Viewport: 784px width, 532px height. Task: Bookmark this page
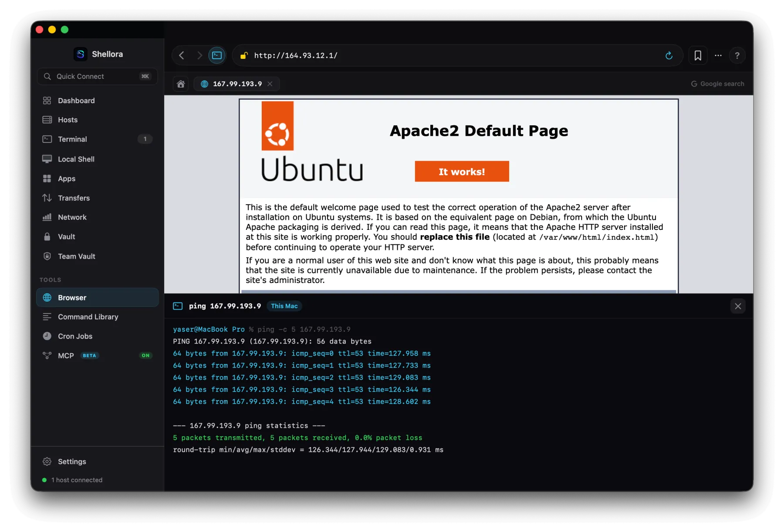(x=698, y=55)
